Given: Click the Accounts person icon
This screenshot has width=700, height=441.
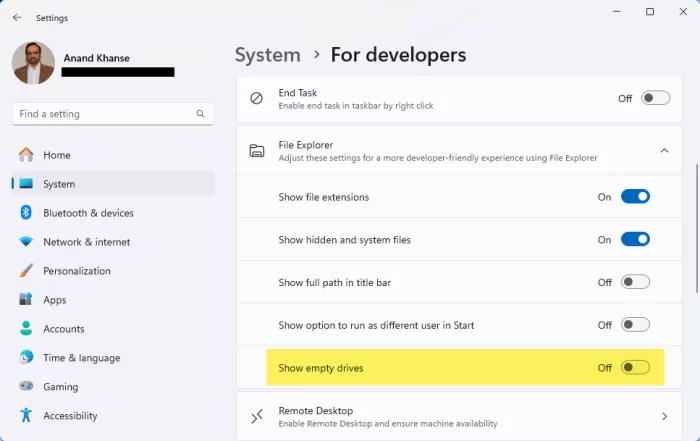Looking at the screenshot, I should coord(26,329).
